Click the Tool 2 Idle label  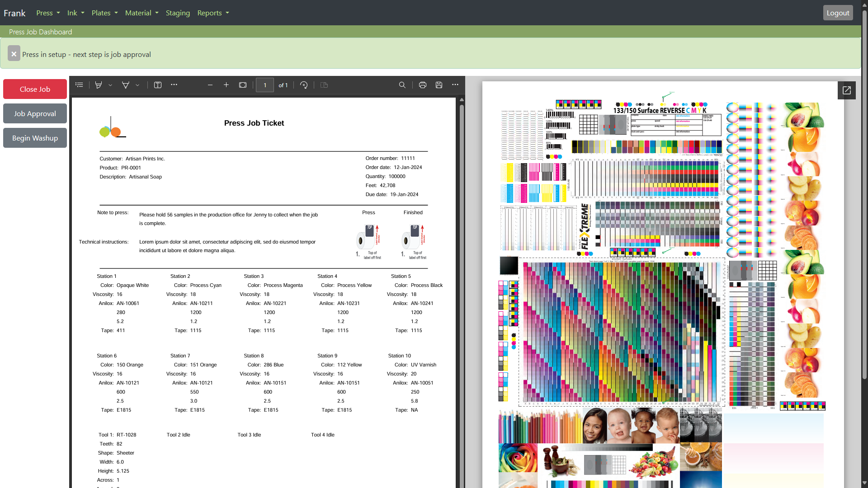click(x=178, y=435)
